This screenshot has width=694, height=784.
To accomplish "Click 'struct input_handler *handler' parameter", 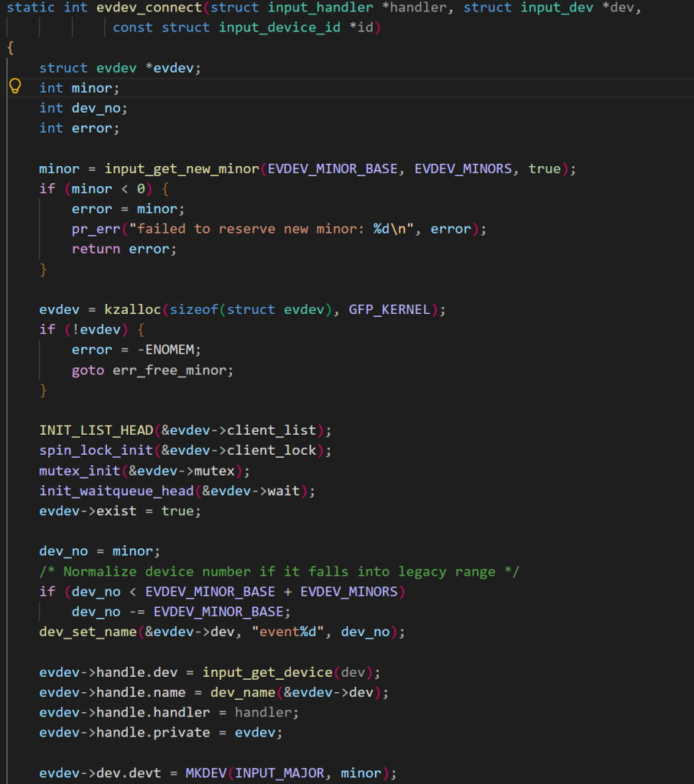I will point(327,8).
